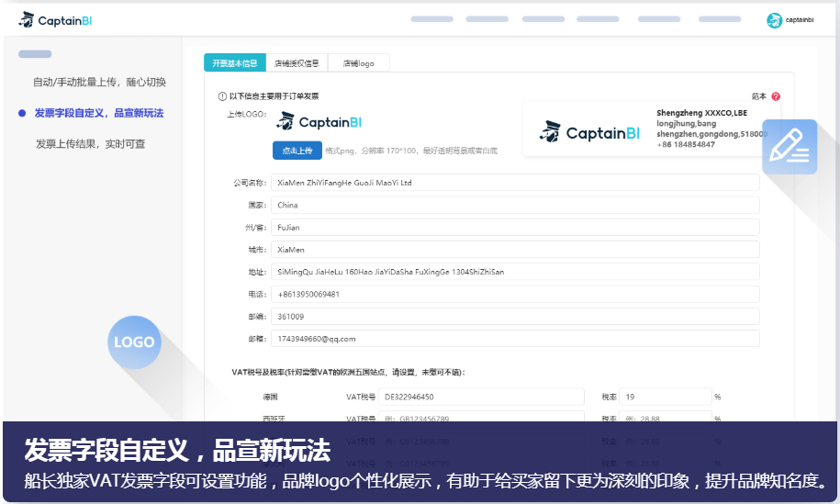
Task: Switch to the 店铺授权信息 tab
Action: click(297, 63)
